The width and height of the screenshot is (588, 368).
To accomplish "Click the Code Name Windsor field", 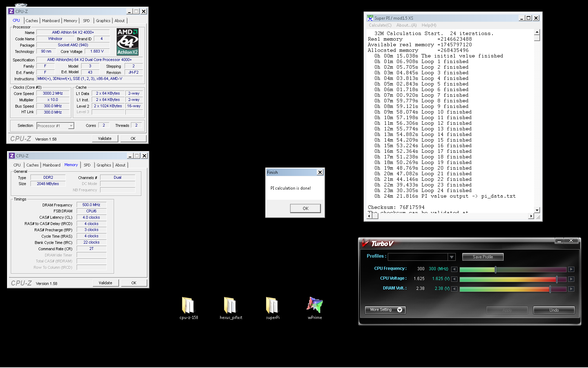I will (x=55, y=39).
